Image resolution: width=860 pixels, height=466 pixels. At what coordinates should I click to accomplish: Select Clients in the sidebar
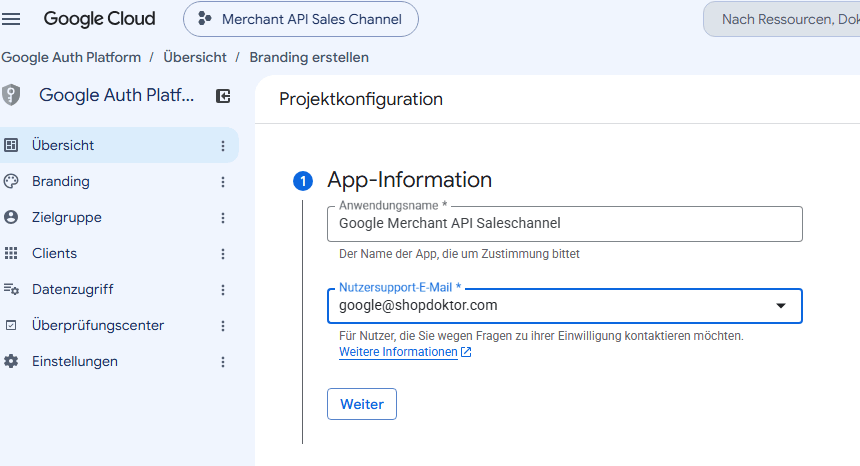click(119, 253)
